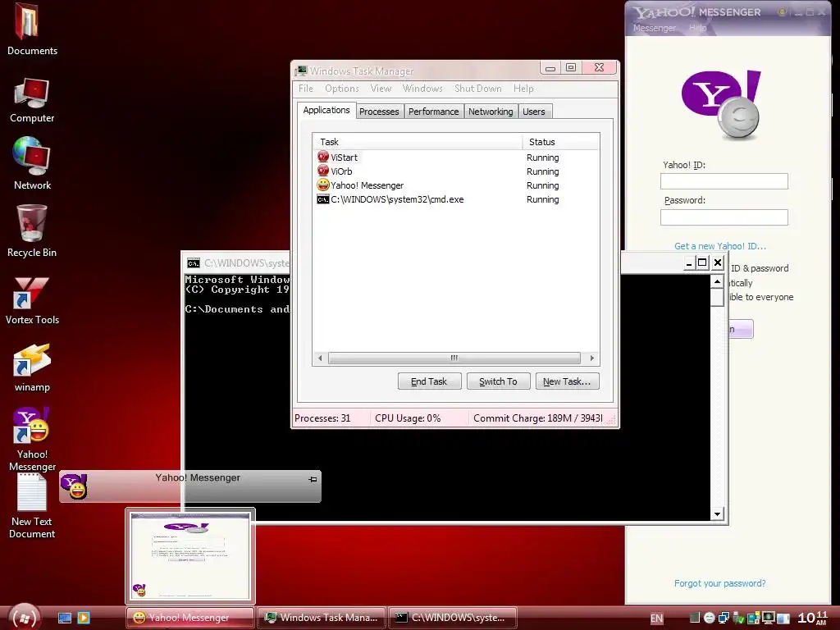Select the ViStart task row
Viewport: 840px width, 630px height.
[x=455, y=157]
